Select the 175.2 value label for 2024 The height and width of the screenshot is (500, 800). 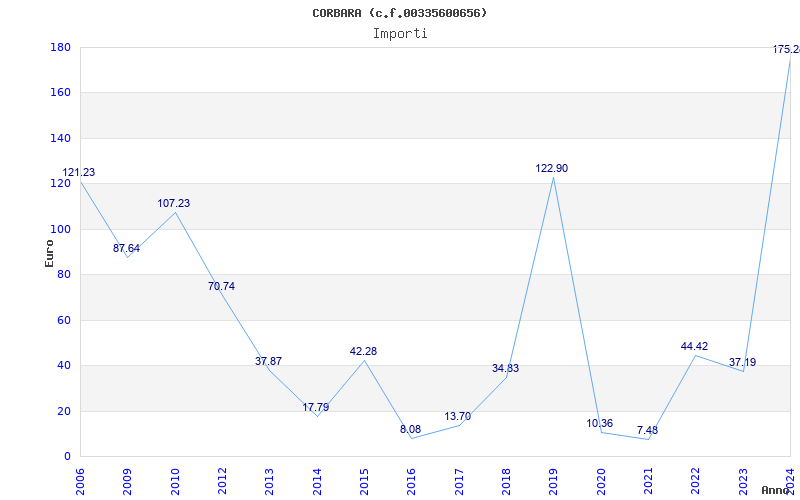coord(786,49)
